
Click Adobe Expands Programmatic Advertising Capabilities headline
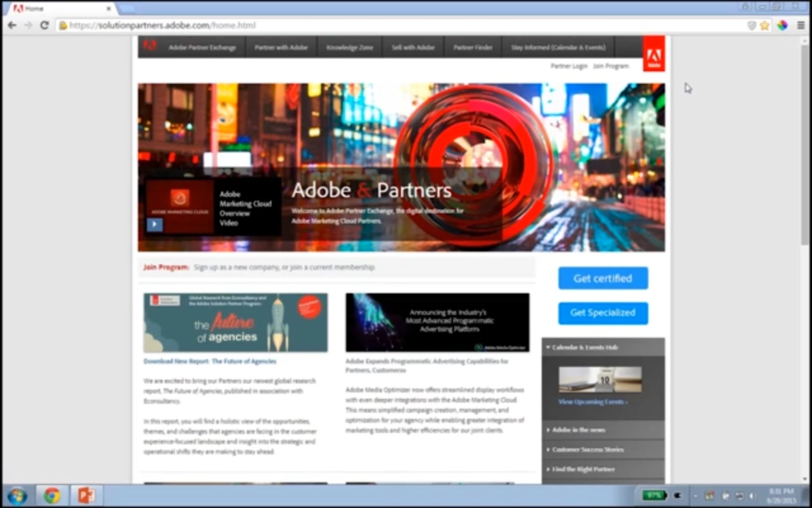(427, 366)
